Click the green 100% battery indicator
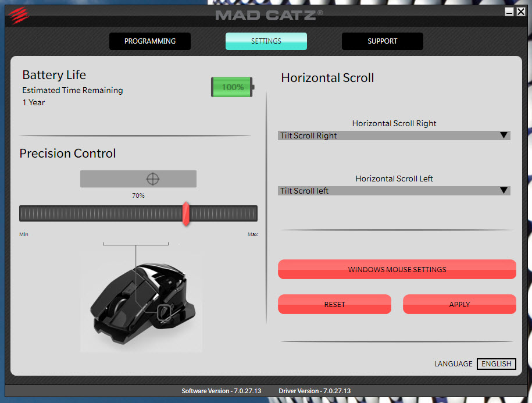The image size is (532, 403). click(x=233, y=87)
